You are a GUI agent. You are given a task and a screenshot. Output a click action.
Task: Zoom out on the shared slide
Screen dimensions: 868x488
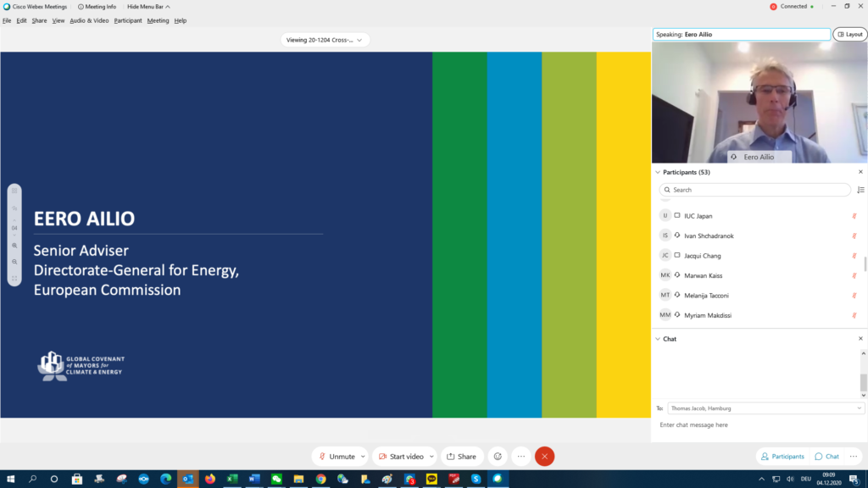pyautogui.click(x=14, y=262)
